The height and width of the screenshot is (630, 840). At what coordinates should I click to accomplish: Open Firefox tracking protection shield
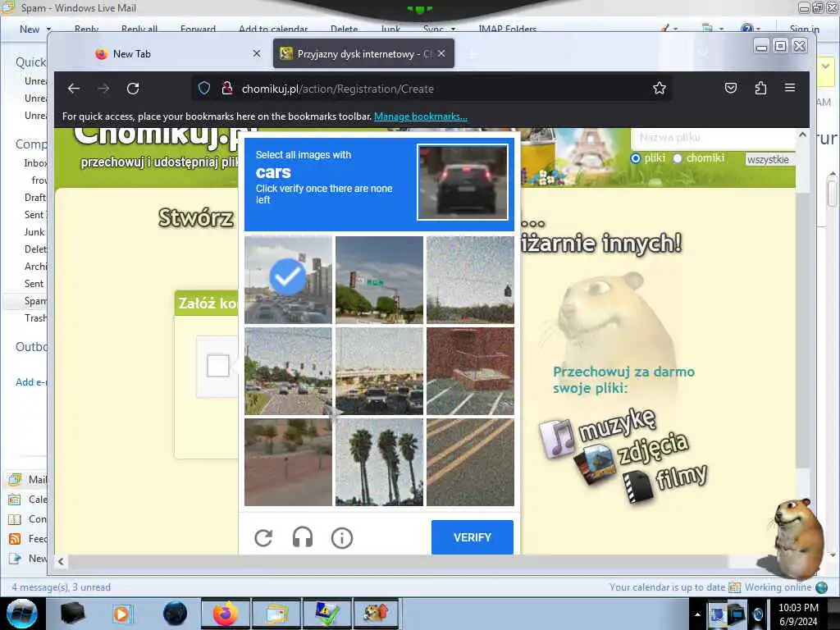click(204, 89)
